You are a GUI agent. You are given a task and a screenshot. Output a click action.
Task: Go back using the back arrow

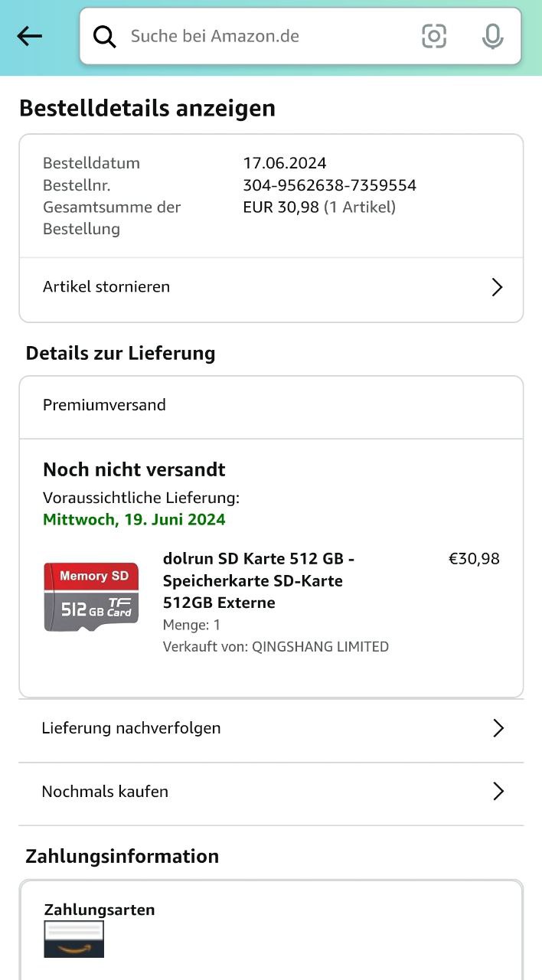tap(29, 36)
